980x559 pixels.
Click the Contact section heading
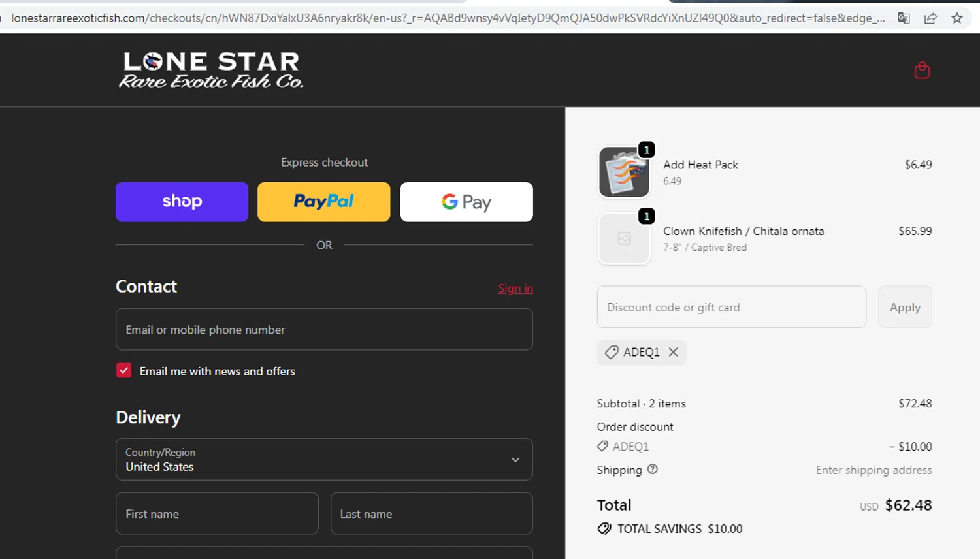pyautogui.click(x=146, y=286)
